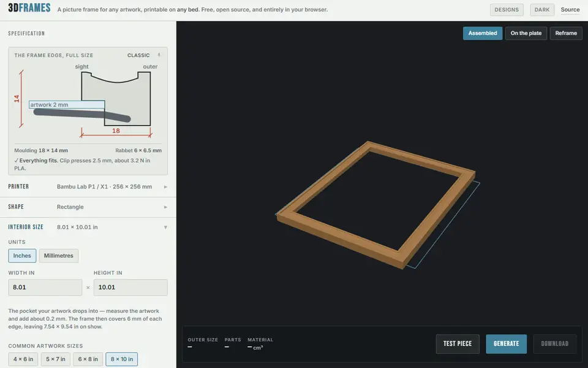This screenshot has height=368, width=588.
Task: Click the 'outer' label in the diagram
Action: point(150,67)
